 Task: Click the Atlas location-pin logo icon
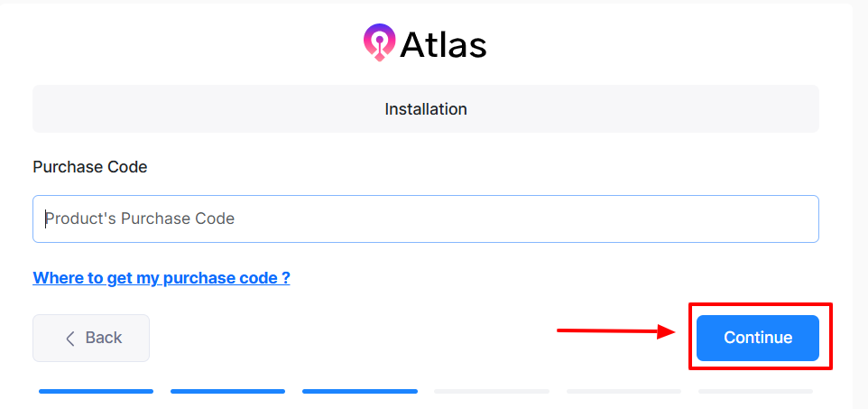point(379,42)
